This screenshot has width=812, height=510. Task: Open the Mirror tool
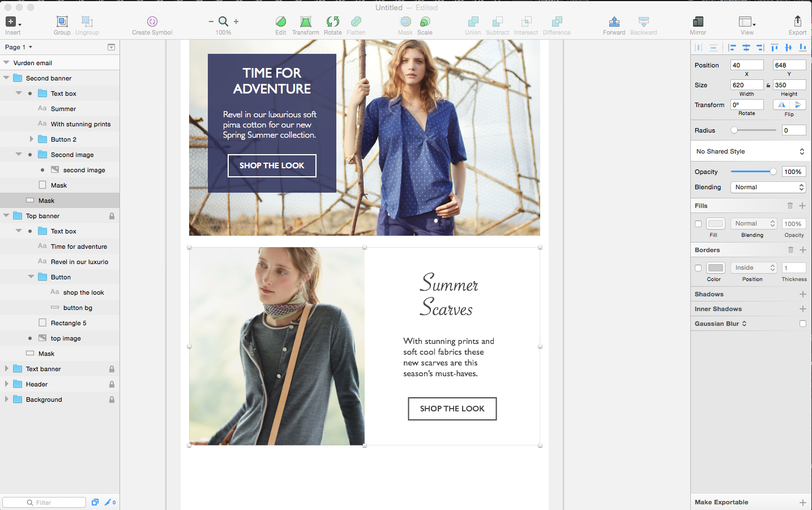[698, 22]
